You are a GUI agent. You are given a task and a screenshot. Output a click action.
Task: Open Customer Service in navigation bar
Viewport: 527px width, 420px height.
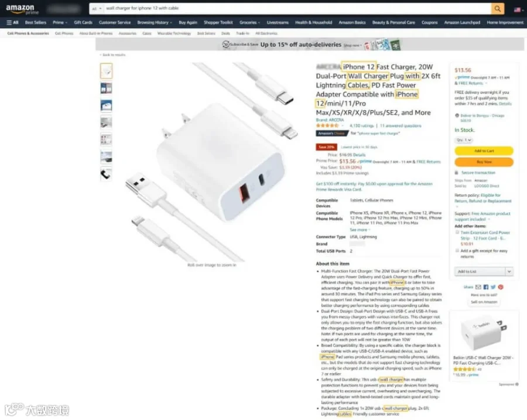tap(115, 22)
